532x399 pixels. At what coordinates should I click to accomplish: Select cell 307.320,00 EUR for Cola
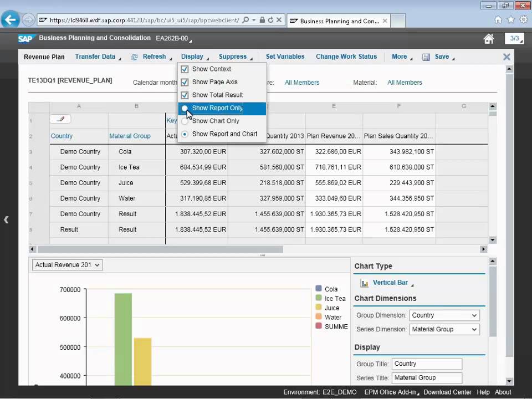(x=196, y=152)
